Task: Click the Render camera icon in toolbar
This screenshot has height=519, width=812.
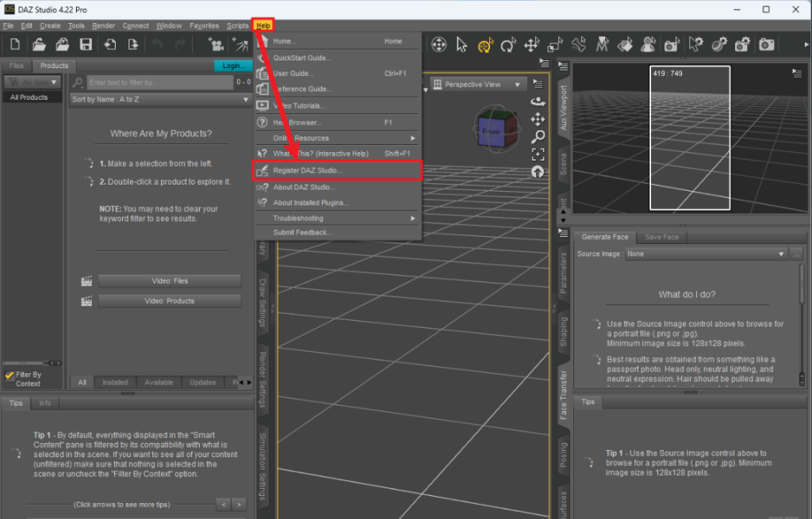Action: coord(766,45)
